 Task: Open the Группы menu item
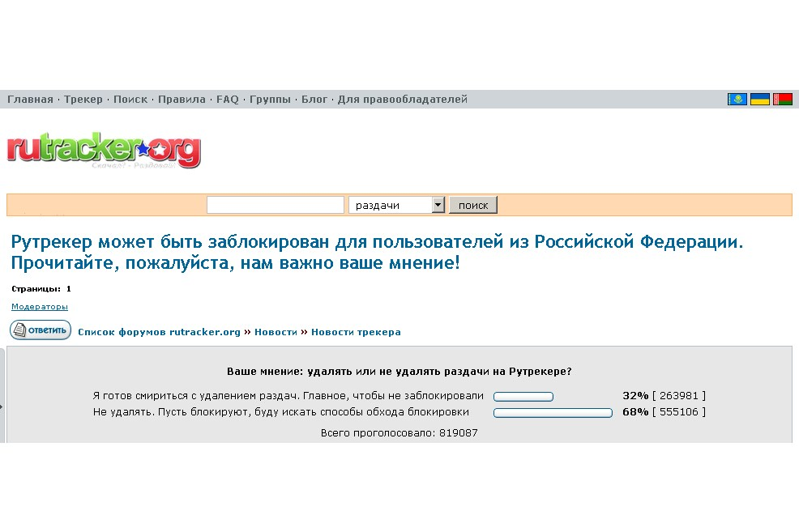270,100
